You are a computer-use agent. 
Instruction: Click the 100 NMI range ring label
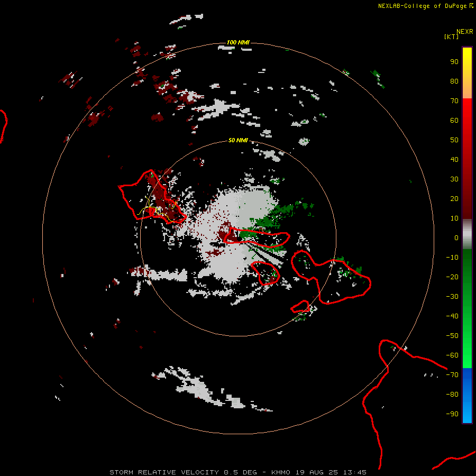[238, 42]
